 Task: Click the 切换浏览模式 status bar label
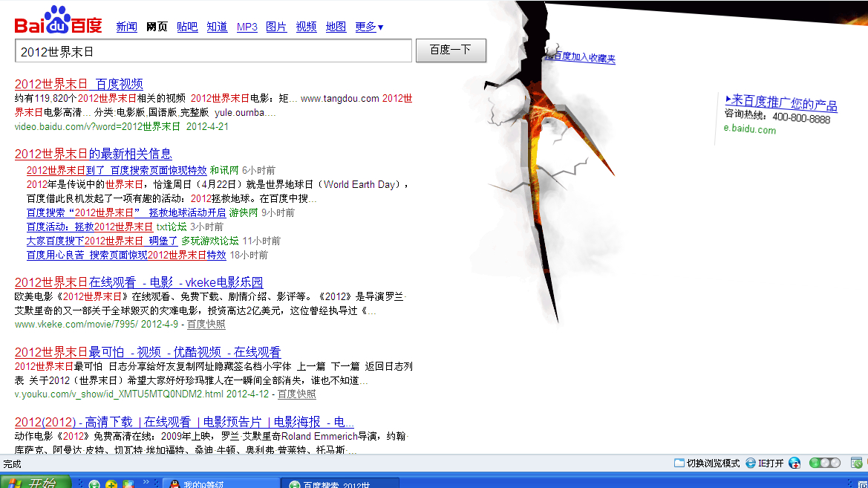[x=713, y=463]
